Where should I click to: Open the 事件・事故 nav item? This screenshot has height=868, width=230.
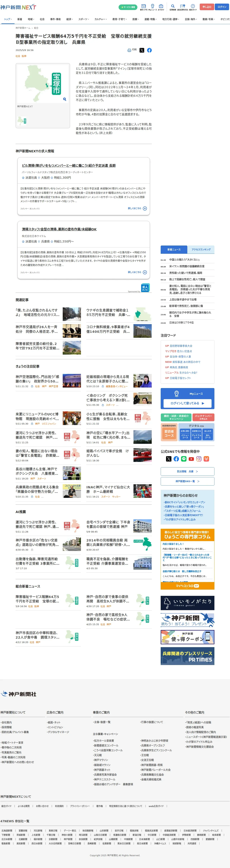[x=55, y=19]
